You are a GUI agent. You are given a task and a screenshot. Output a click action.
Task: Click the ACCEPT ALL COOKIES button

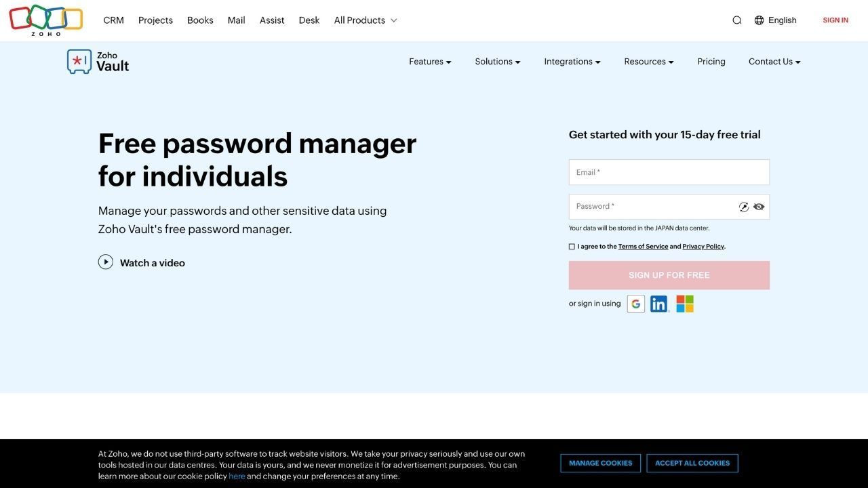tap(692, 463)
